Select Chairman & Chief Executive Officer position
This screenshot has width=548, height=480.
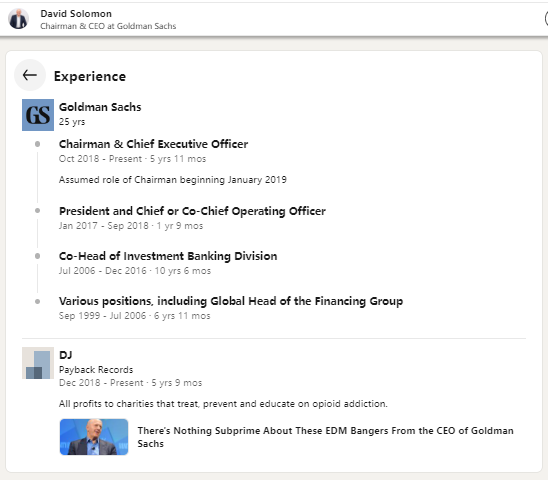click(x=153, y=144)
